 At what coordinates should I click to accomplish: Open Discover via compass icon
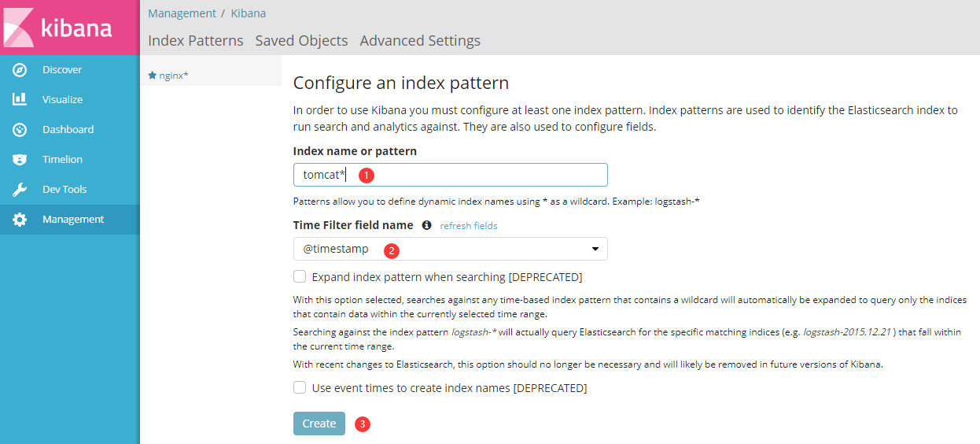point(20,70)
